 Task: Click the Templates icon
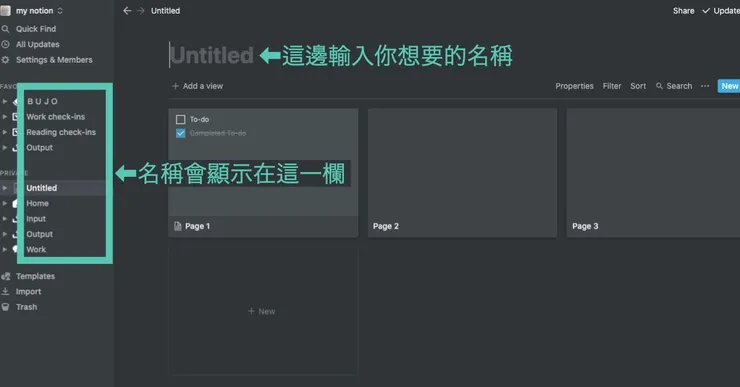(5, 276)
